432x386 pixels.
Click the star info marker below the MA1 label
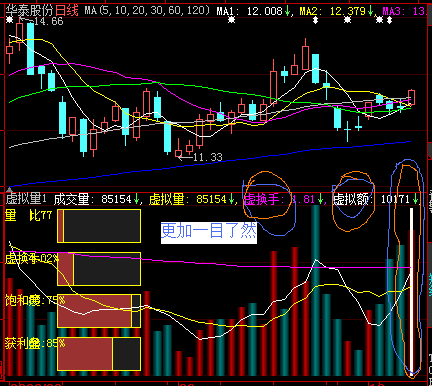point(231,20)
